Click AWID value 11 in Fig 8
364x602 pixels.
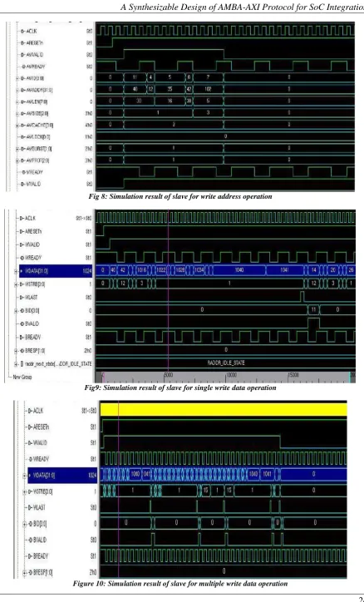point(135,77)
